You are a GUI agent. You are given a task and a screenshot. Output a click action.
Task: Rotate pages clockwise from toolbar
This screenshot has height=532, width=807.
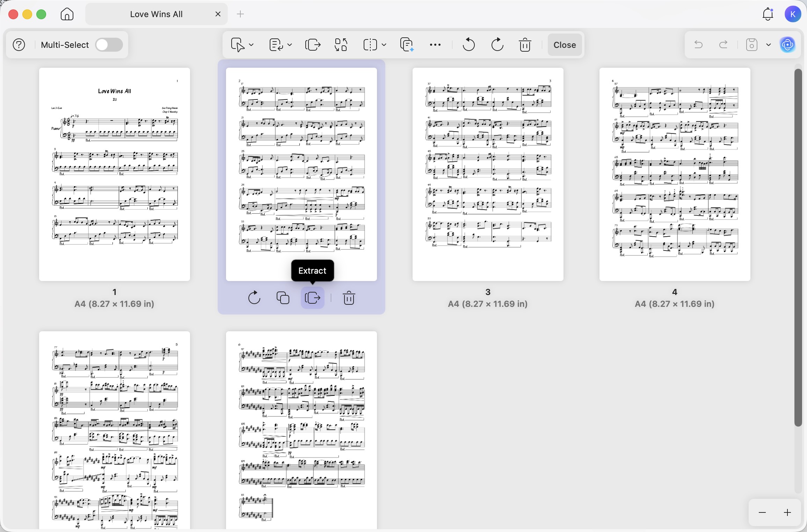click(497, 45)
